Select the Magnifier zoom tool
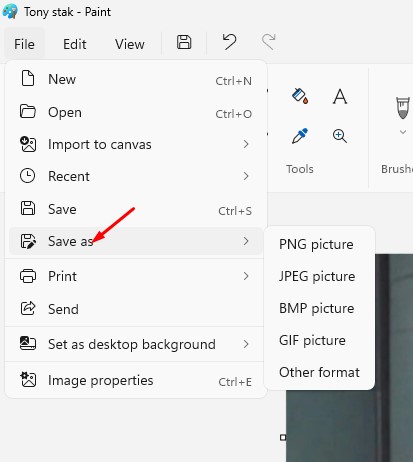The height and width of the screenshot is (462, 413). (340, 136)
